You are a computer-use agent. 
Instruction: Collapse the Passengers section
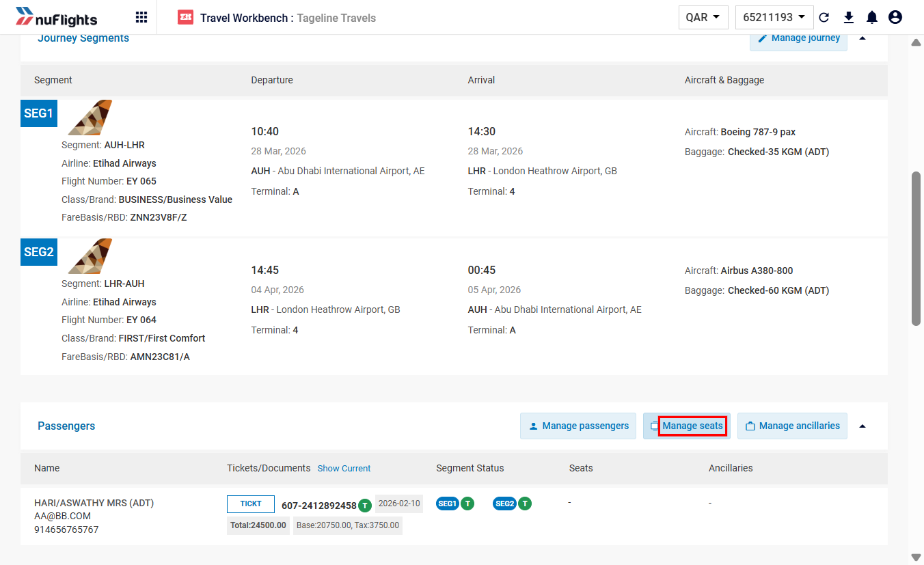(862, 426)
